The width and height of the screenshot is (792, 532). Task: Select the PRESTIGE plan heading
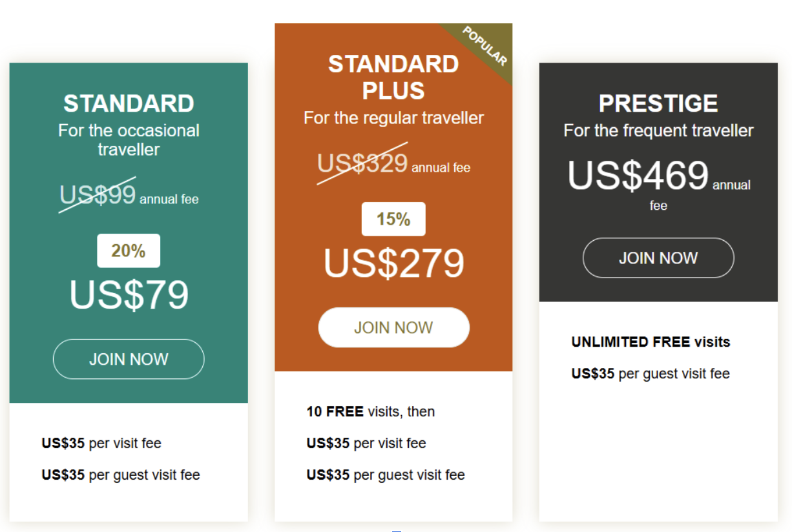click(x=658, y=103)
